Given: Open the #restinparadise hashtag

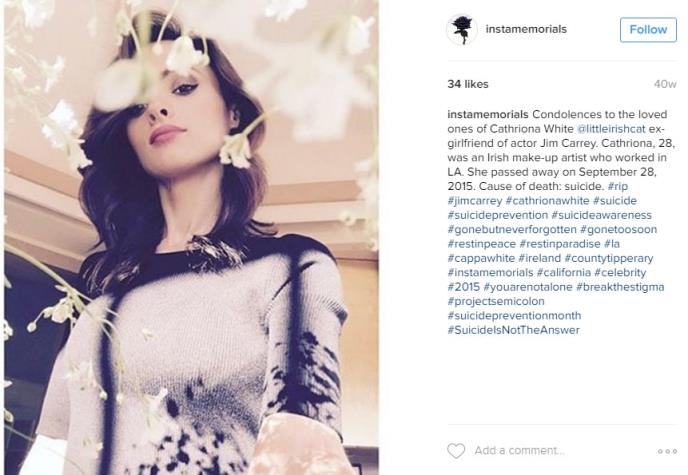Looking at the screenshot, I should click(560, 244).
